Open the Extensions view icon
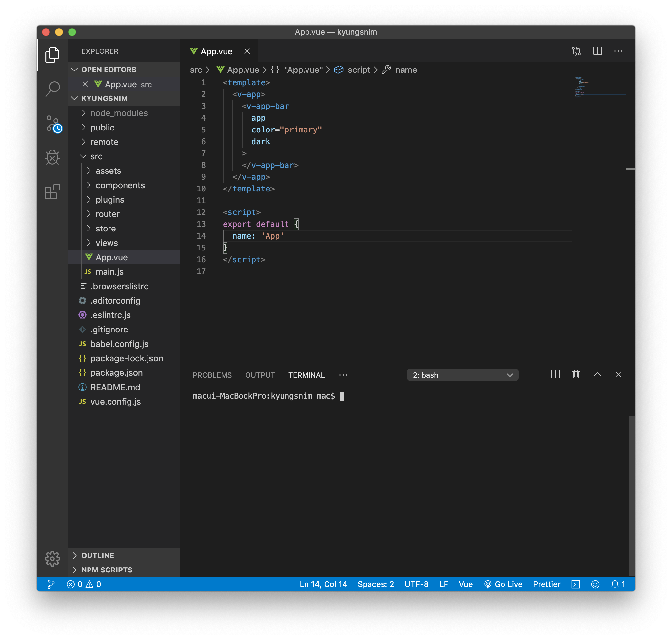 click(x=52, y=191)
